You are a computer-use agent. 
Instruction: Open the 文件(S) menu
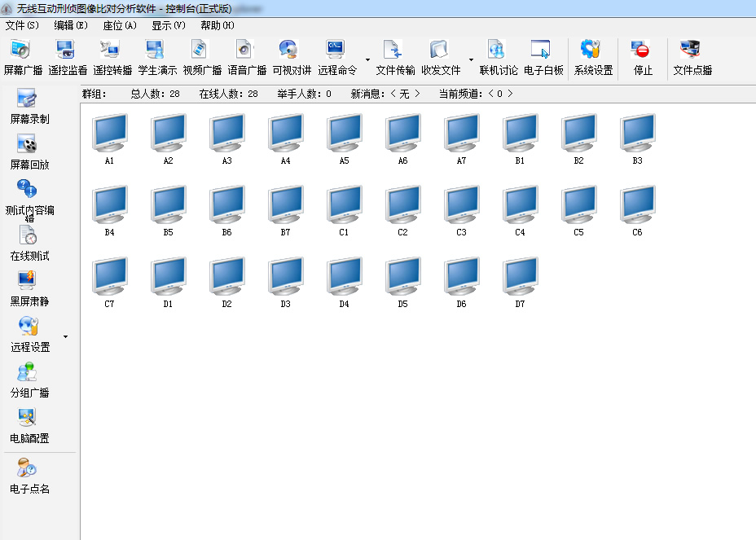tap(22, 25)
